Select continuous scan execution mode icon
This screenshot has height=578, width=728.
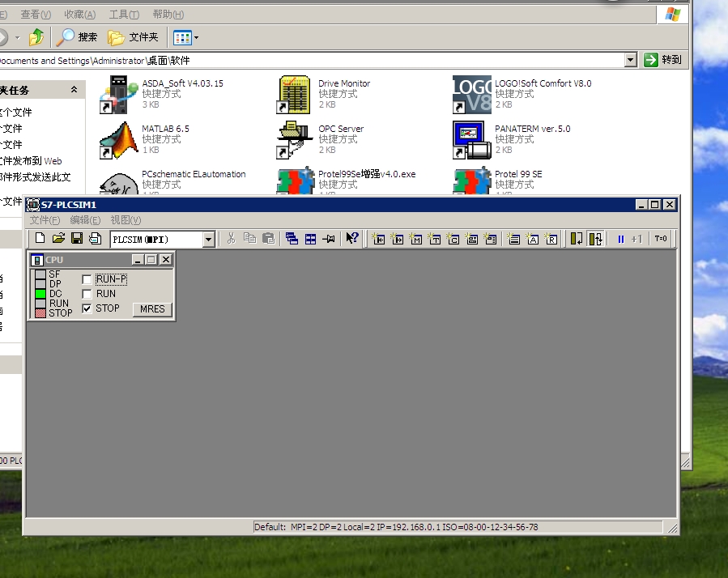[x=595, y=239]
